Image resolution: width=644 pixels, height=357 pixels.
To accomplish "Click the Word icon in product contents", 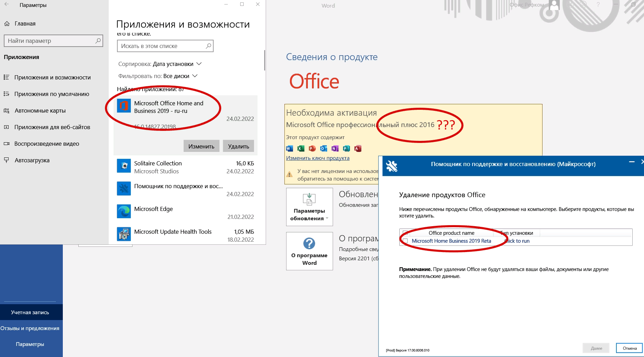I will pos(290,148).
